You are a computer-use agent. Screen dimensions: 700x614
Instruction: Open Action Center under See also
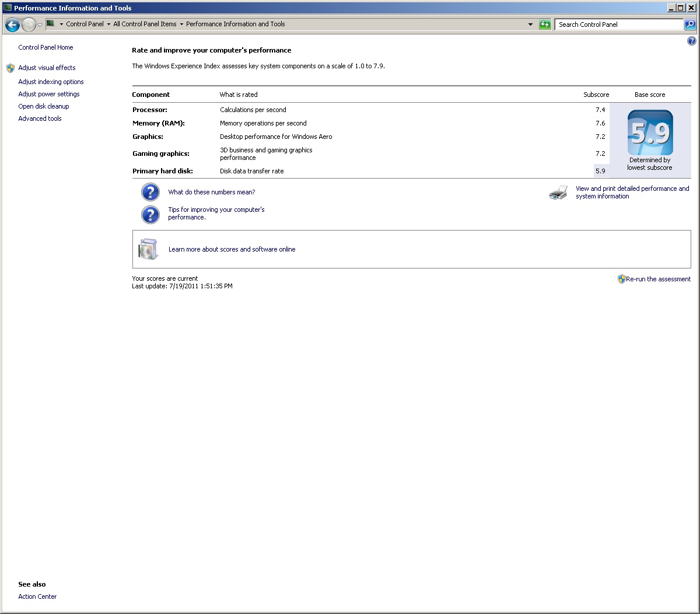tap(37, 596)
